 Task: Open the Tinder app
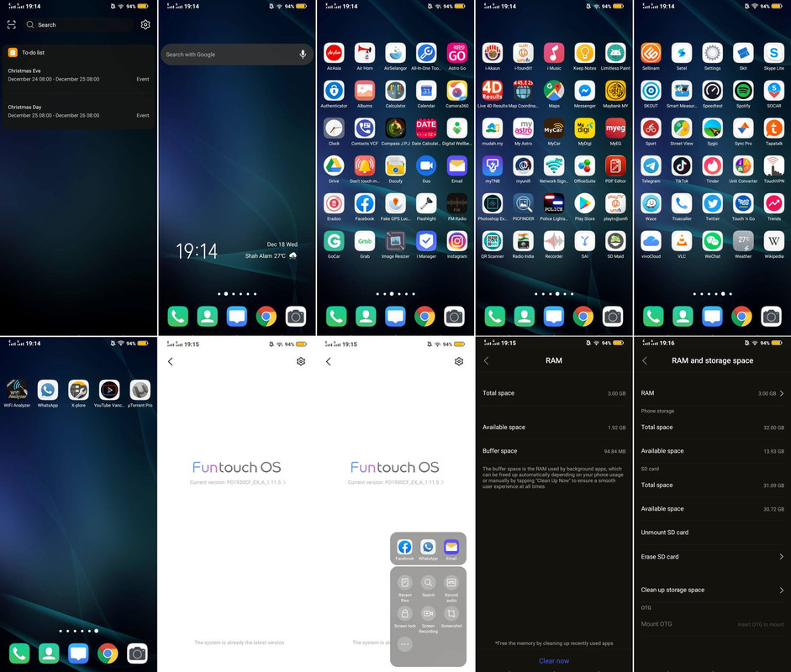coord(712,165)
